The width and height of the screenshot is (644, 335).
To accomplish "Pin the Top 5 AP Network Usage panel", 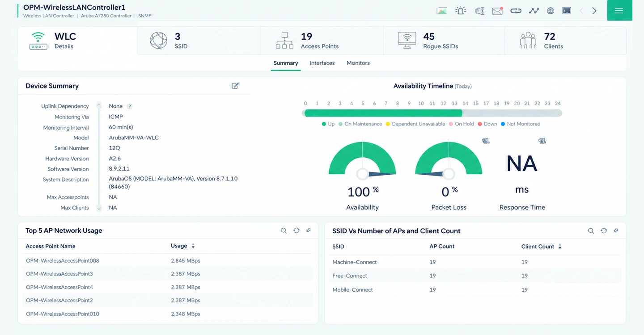I will pos(309,230).
